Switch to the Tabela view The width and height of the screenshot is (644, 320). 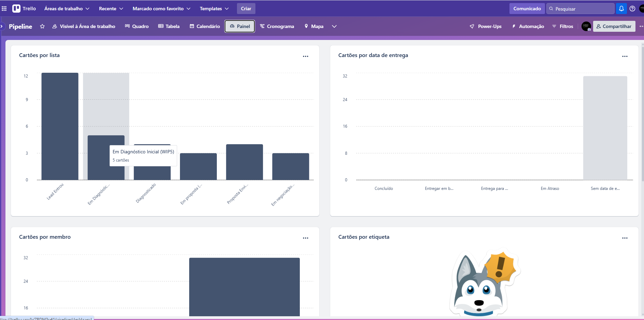click(x=169, y=26)
